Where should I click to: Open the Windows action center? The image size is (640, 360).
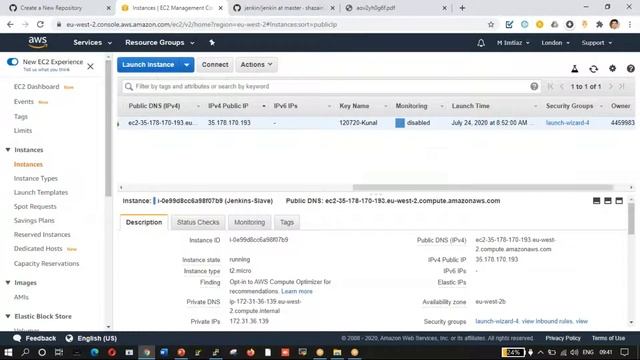pos(624,352)
